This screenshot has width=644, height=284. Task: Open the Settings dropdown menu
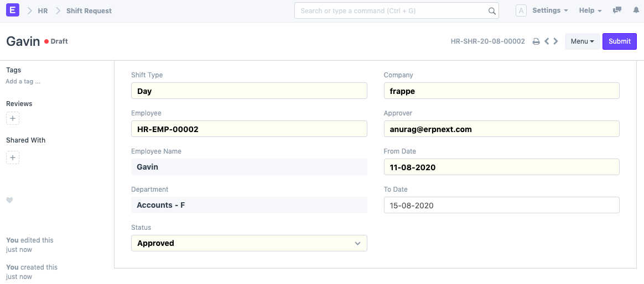click(550, 10)
